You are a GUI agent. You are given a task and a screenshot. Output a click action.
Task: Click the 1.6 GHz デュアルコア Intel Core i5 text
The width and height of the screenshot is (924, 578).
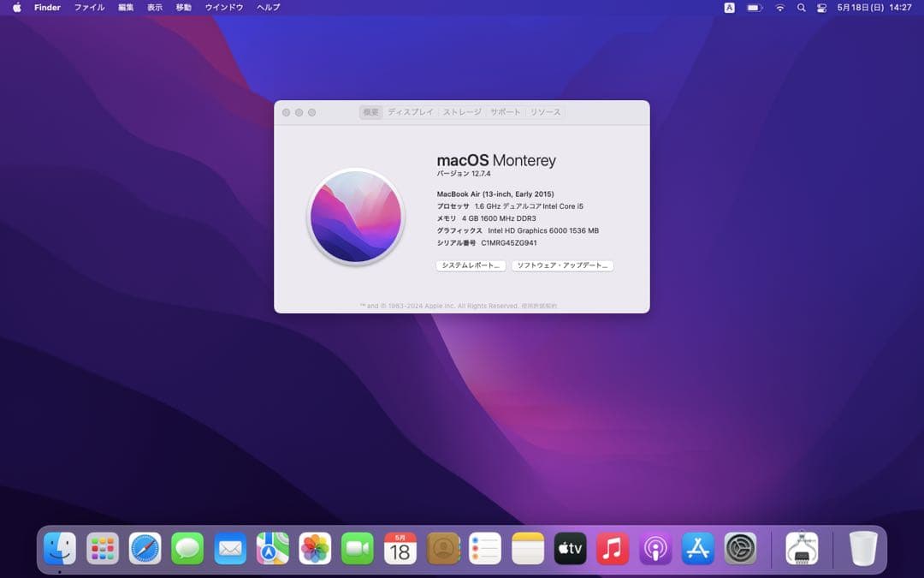pos(529,206)
